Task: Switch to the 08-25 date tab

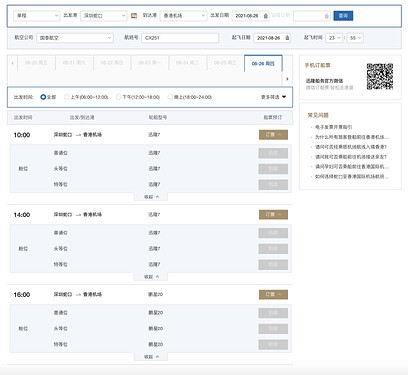Action: (x=225, y=63)
